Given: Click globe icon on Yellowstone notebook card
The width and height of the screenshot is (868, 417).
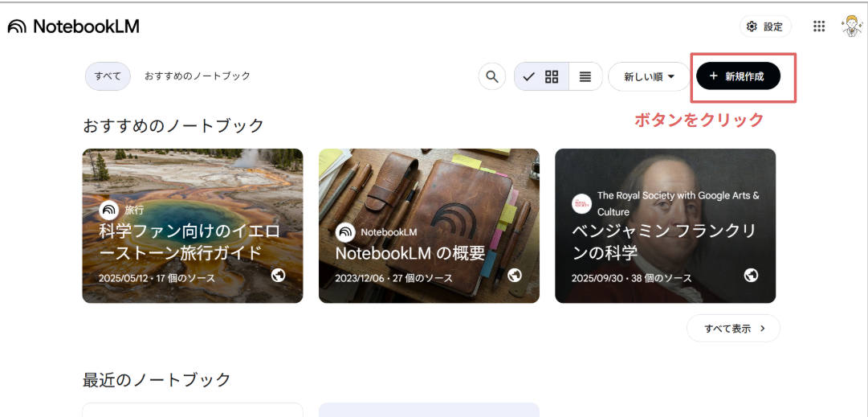Looking at the screenshot, I should (x=279, y=275).
